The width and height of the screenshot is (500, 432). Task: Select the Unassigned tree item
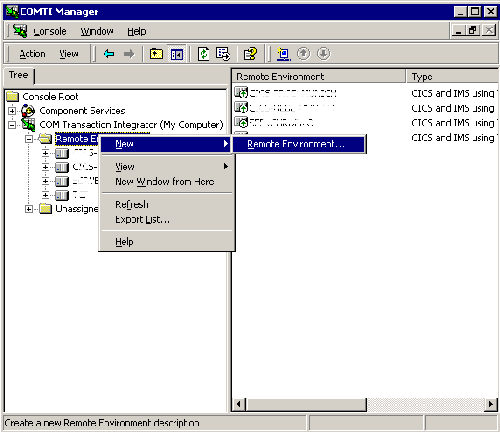click(x=77, y=209)
